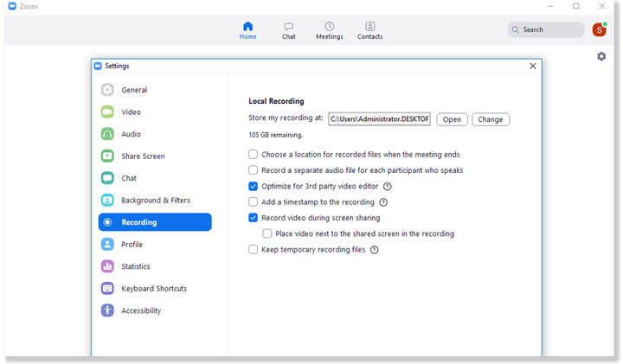Click help icon beside Optimize for 3rd party
Image resolution: width=623 pixels, height=364 pixels.
(x=388, y=187)
